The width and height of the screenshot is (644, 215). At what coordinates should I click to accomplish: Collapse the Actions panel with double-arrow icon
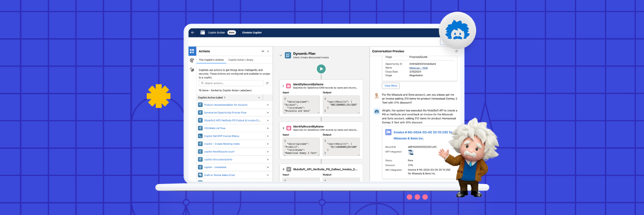(x=263, y=51)
